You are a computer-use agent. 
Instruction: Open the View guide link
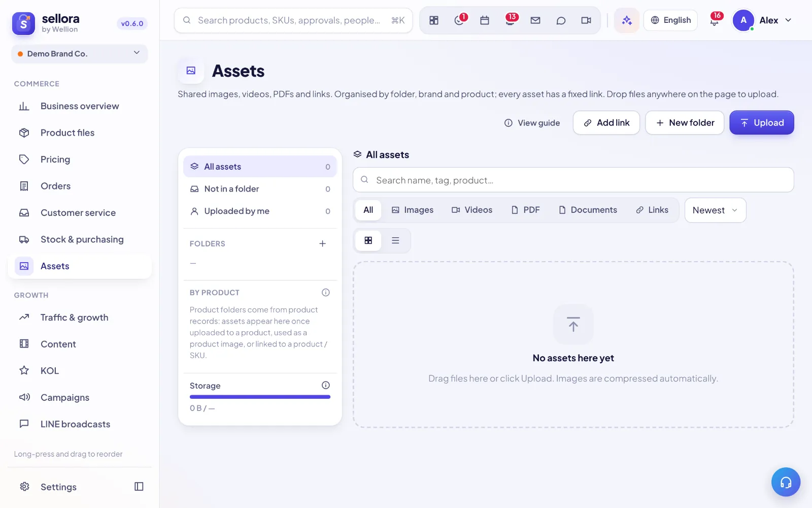[532, 123]
